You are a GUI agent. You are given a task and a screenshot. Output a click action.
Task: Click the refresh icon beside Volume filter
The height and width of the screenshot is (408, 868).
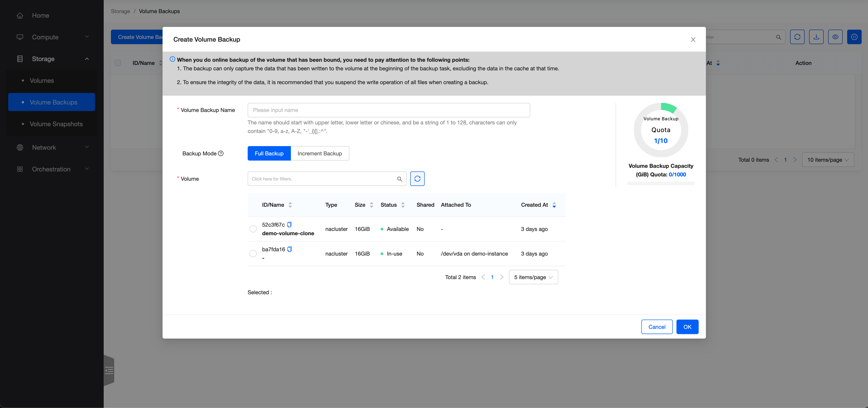pos(417,179)
